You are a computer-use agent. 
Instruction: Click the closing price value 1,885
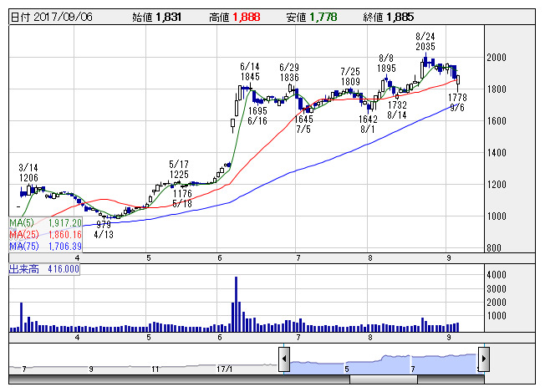coord(400,17)
